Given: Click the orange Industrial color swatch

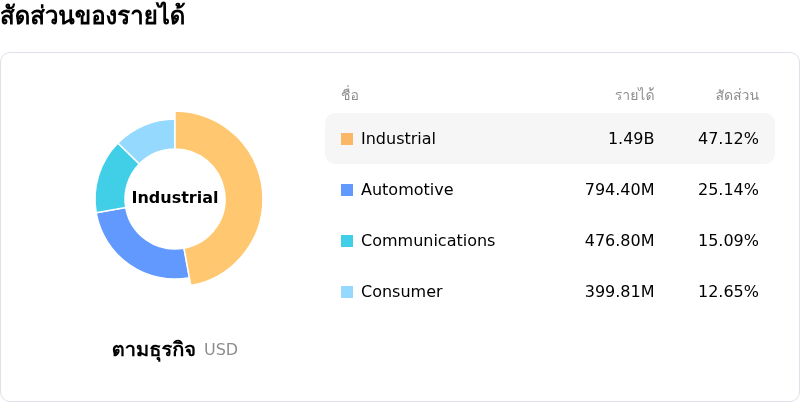Looking at the screenshot, I should point(347,139).
